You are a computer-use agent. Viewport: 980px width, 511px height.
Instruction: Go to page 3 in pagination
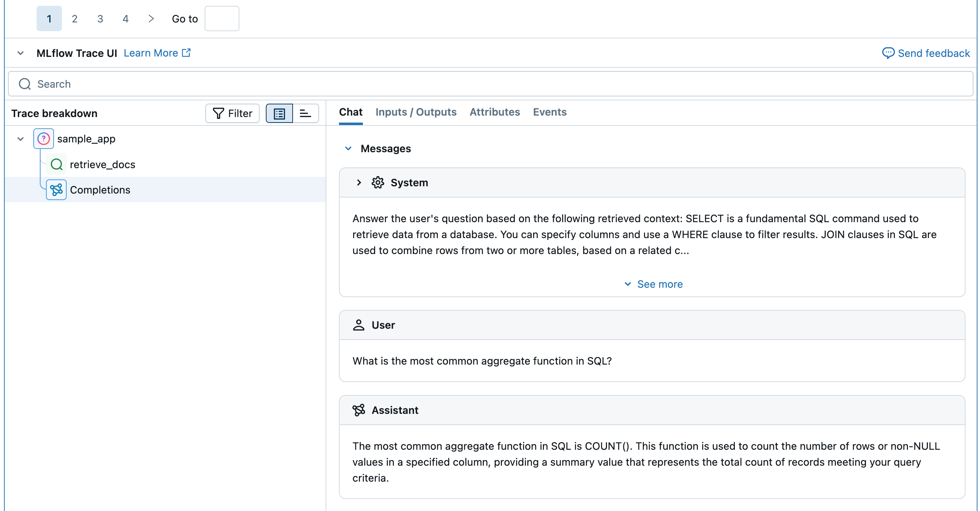coord(100,18)
